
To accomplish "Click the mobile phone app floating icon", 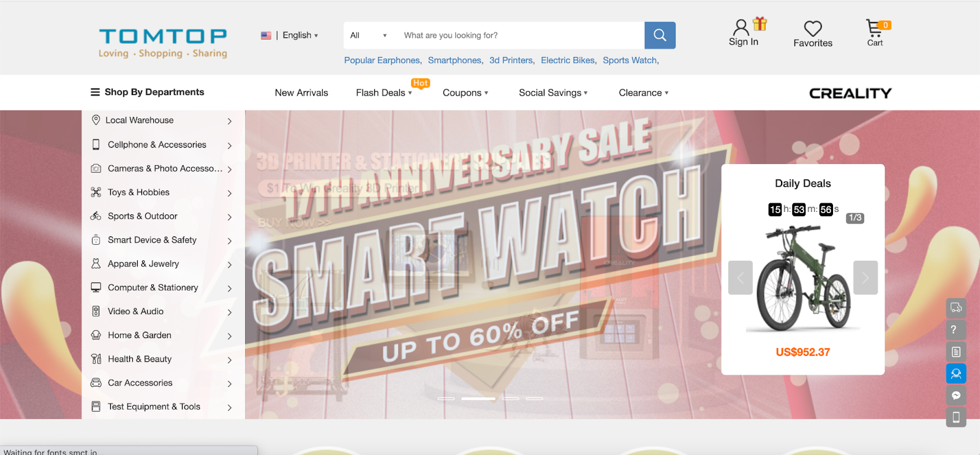I will pos(956,418).
